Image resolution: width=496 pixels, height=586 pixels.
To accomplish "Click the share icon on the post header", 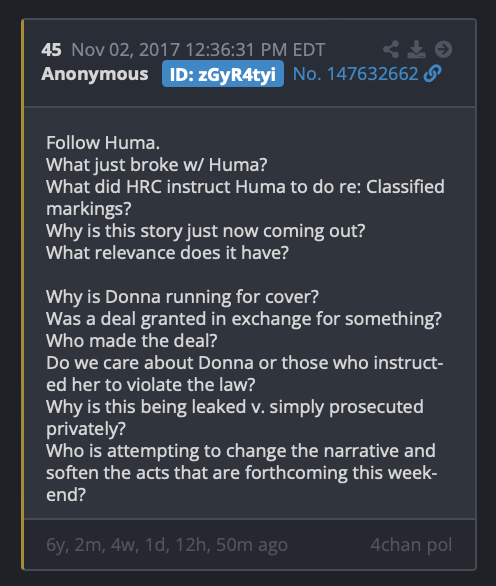I will 391,49.
